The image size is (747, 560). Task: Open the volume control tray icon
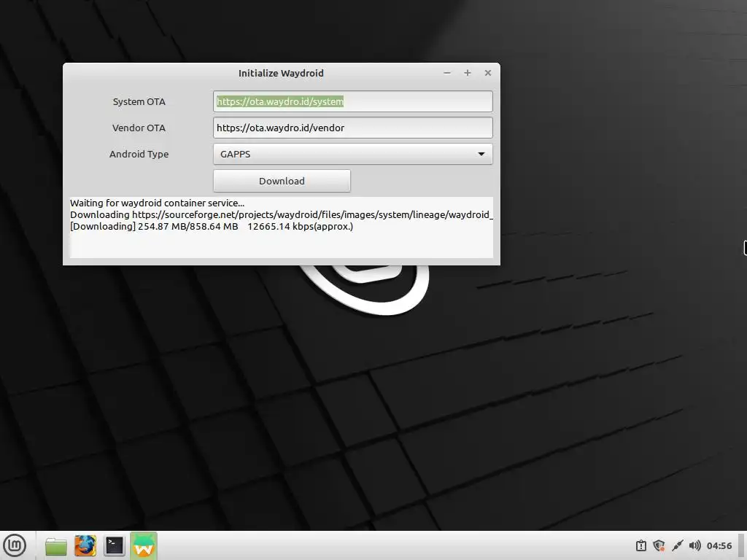point(694,545)
